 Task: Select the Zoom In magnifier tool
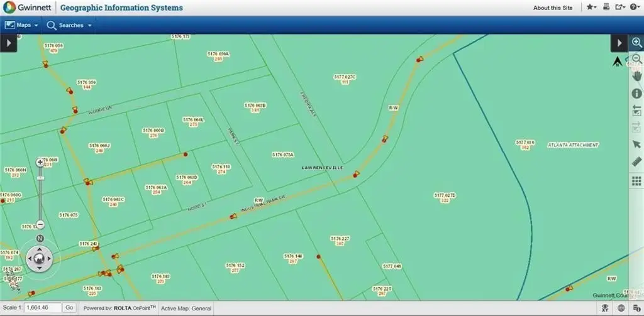[x=636, y=43]
